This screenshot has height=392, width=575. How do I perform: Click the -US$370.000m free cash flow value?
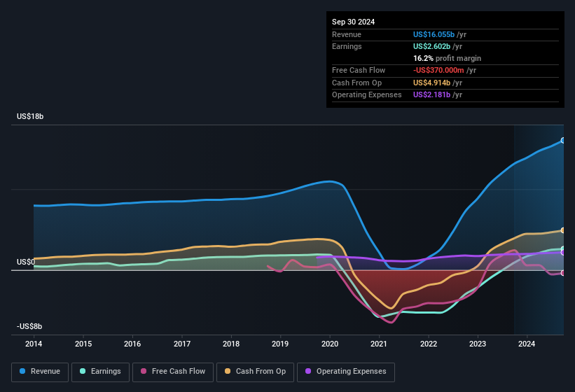438,70
